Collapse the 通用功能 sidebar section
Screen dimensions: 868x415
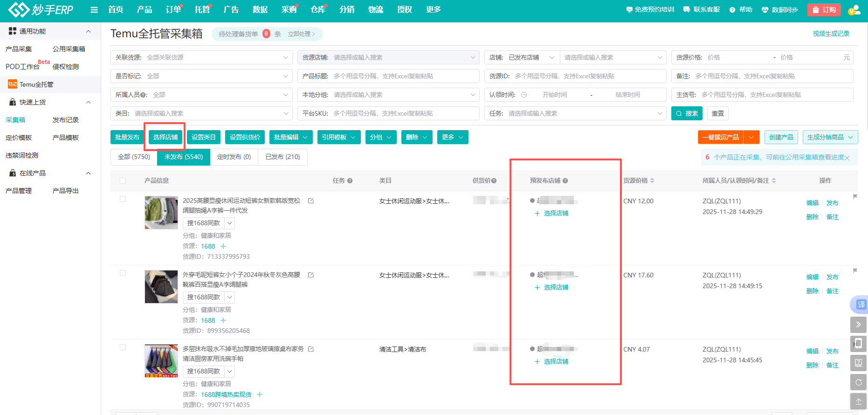click(x=88, y=31)
